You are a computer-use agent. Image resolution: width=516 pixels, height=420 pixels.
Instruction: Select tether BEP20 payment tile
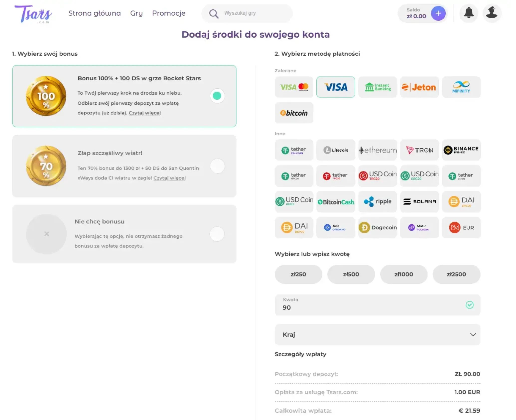(x=461, y=176)
